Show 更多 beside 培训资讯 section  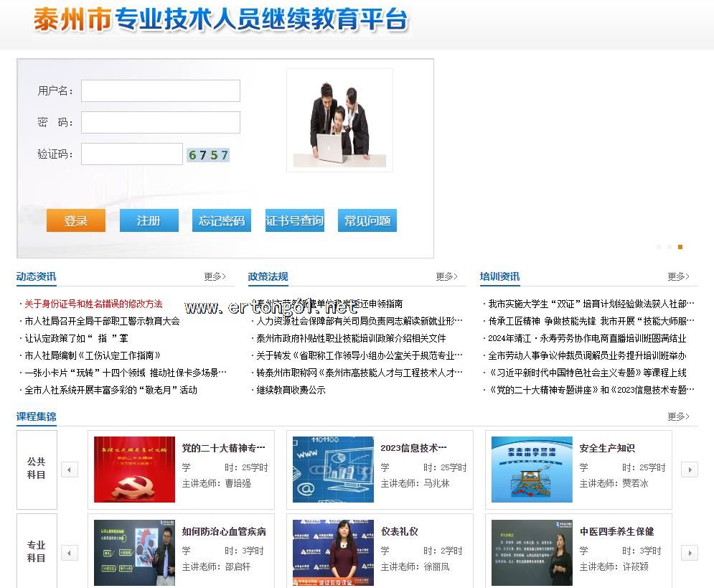pos(678,276)
